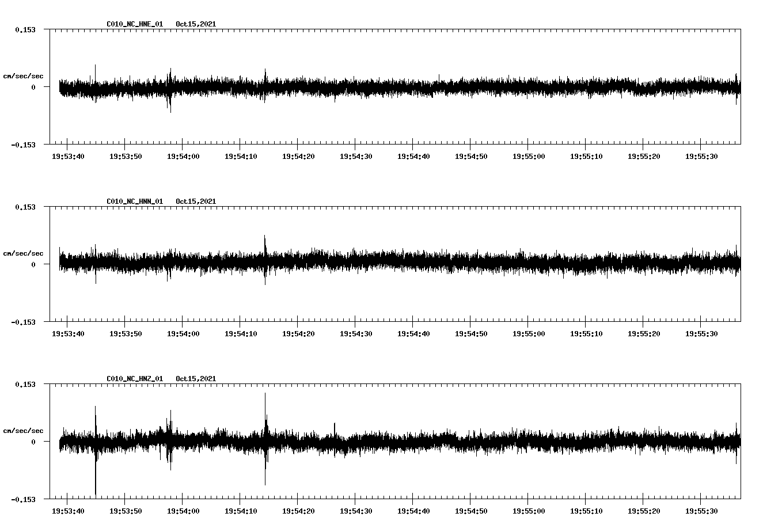Select 19:55:00 time label on HNN plot
Viewport: 782px width, 532px height.
pyautogui.click(x=528, y=333)
